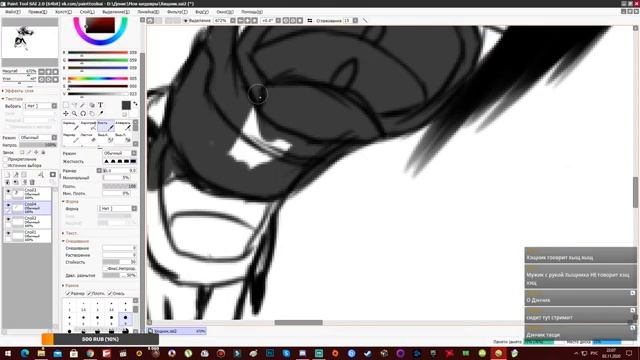
Task: Select the Text (T) tool
Action: coord(100,105)
